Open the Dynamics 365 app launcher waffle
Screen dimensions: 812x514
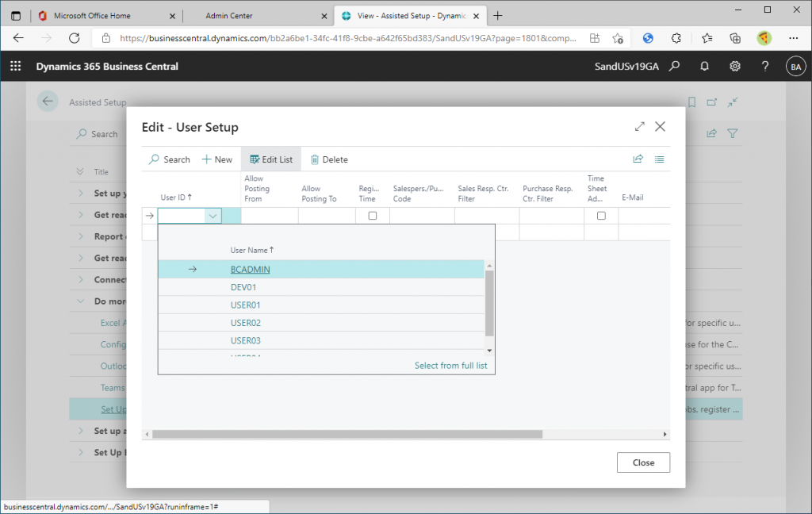16,66
